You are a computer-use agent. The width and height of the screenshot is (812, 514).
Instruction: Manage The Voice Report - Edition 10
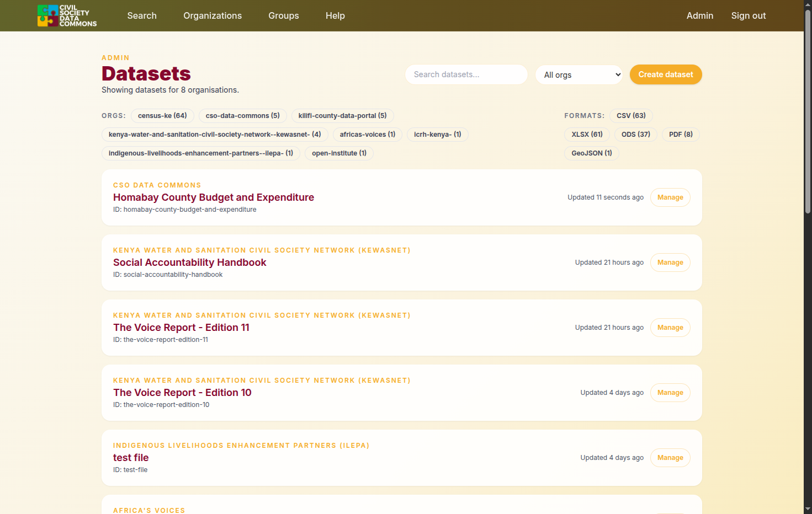tap(670, 393)
